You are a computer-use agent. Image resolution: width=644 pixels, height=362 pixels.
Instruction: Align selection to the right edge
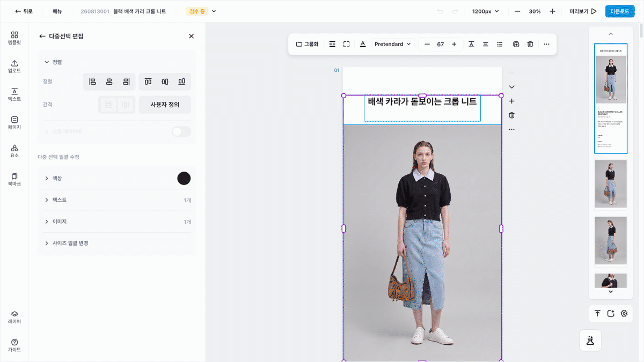pos(126,82)
